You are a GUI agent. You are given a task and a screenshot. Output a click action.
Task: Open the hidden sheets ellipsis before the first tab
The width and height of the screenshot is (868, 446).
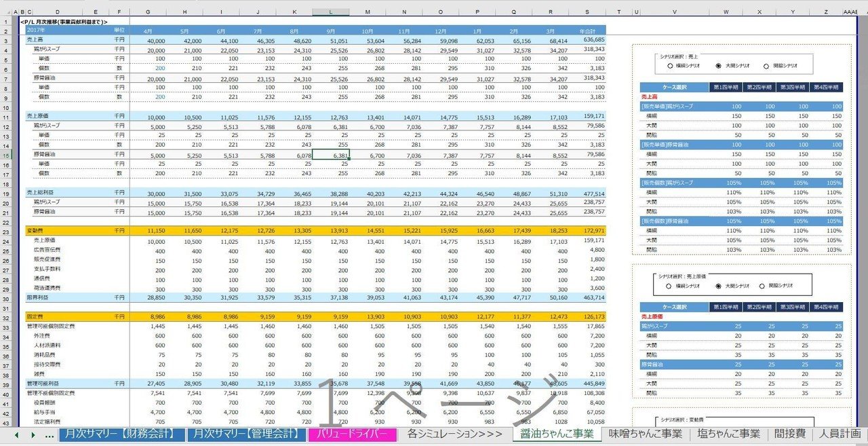(x=50, y=435)
